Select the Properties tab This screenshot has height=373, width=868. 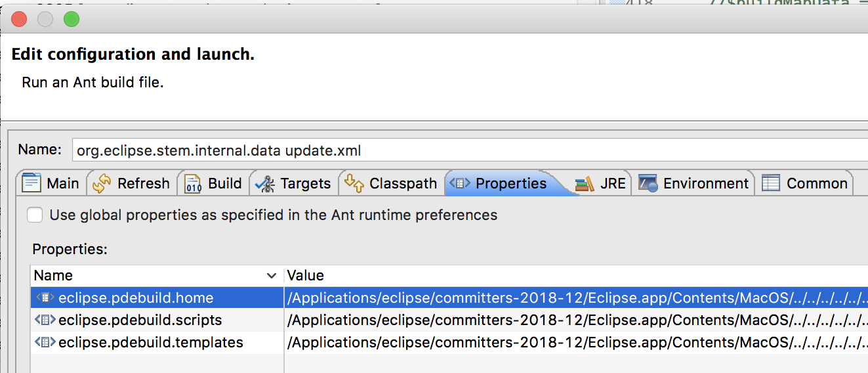tap(510, 183)
